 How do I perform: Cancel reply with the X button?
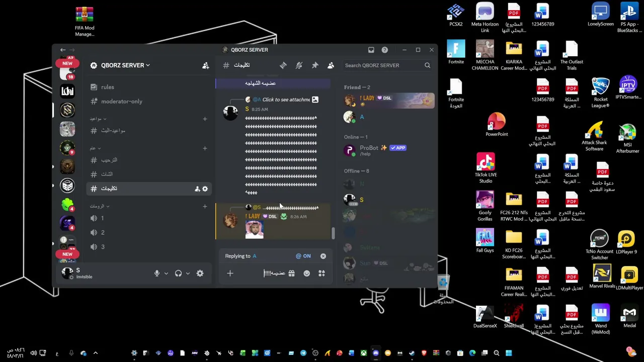coord(323,256)
